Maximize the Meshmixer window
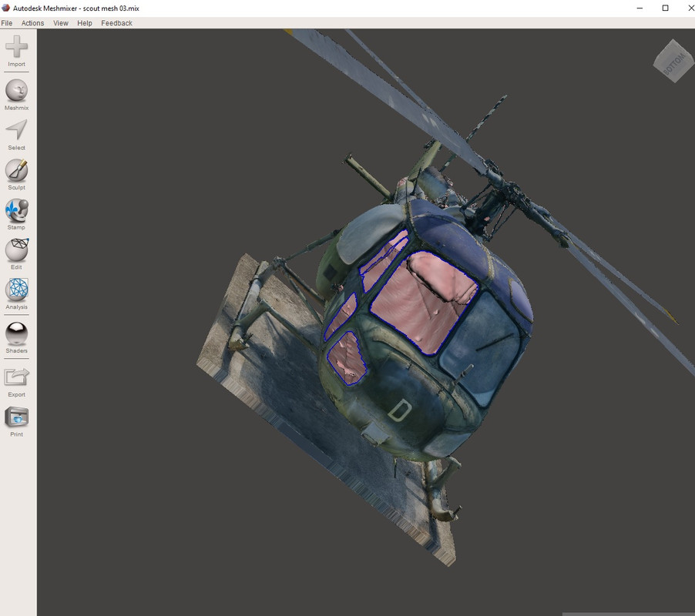Screen dimensions: 695x616 point(665,8)
